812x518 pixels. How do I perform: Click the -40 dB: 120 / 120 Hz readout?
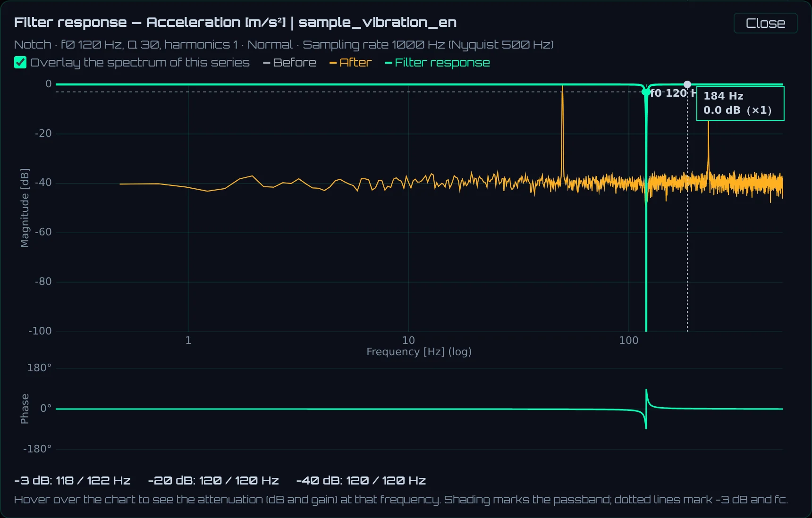[361, 481]
